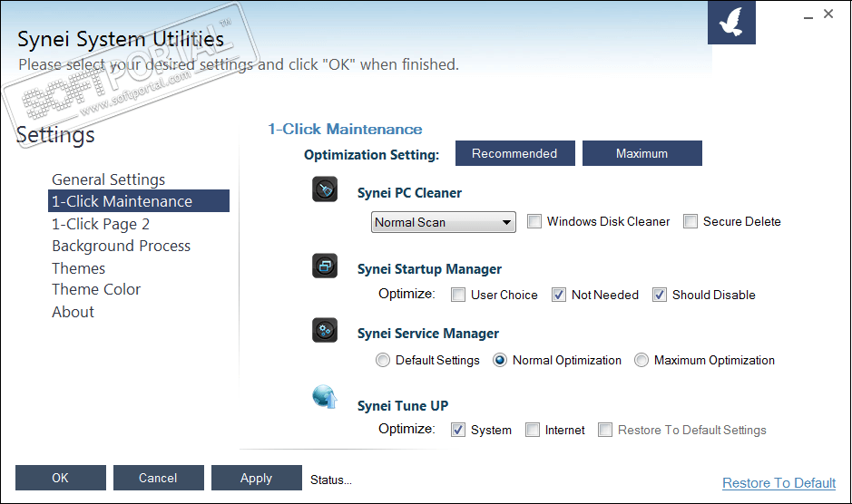The image size is (852, 504).
Task: Enable the Internet optimize checkbox
Action: click(x=533, y=431)
